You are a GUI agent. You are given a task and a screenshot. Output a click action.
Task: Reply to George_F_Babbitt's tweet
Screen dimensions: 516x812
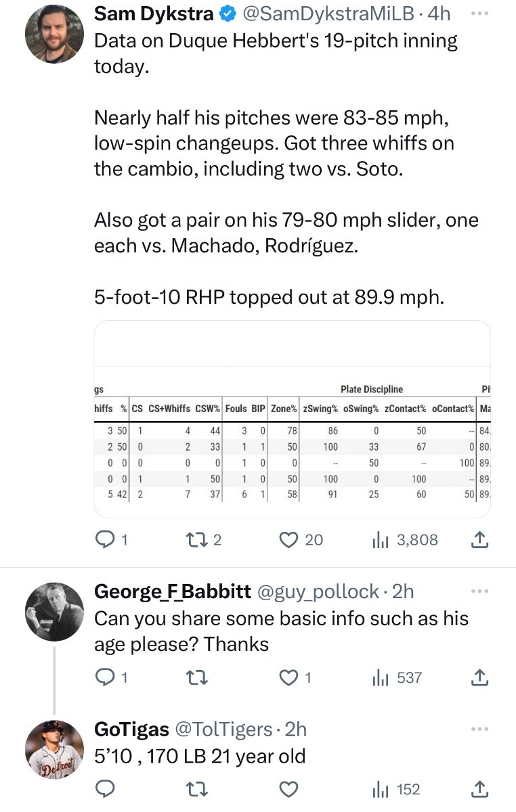point(104,677)
